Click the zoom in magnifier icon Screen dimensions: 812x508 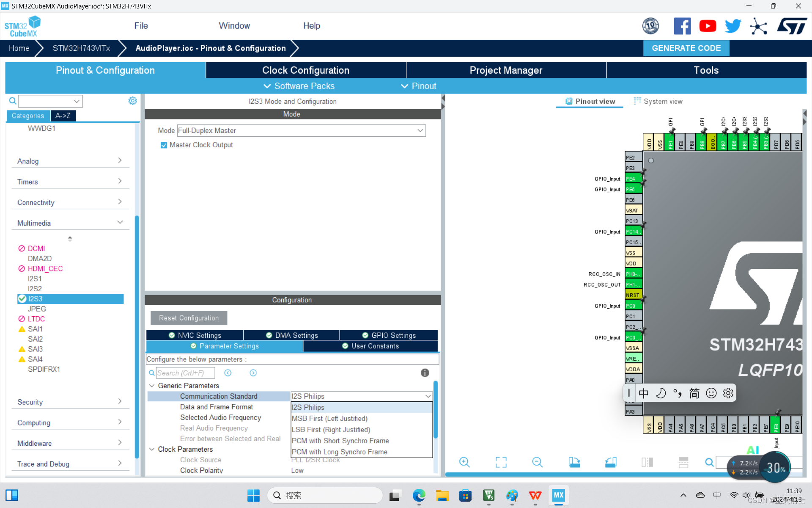(x=464, y=462)
